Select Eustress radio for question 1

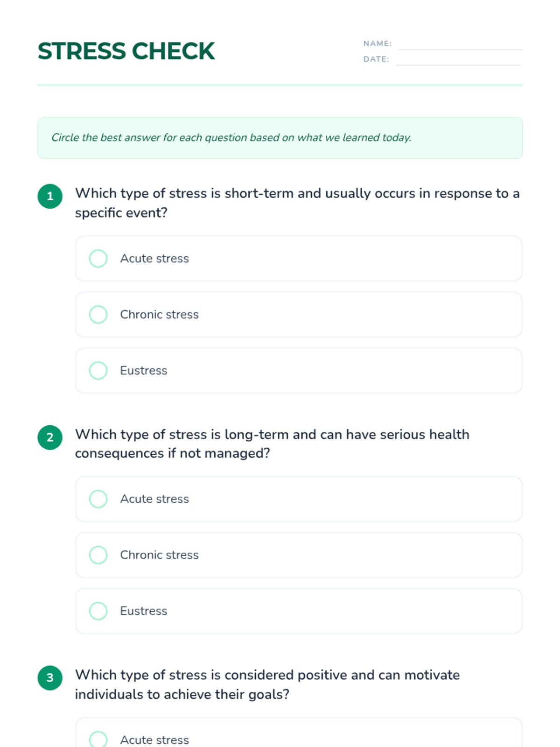pos(98,370)
